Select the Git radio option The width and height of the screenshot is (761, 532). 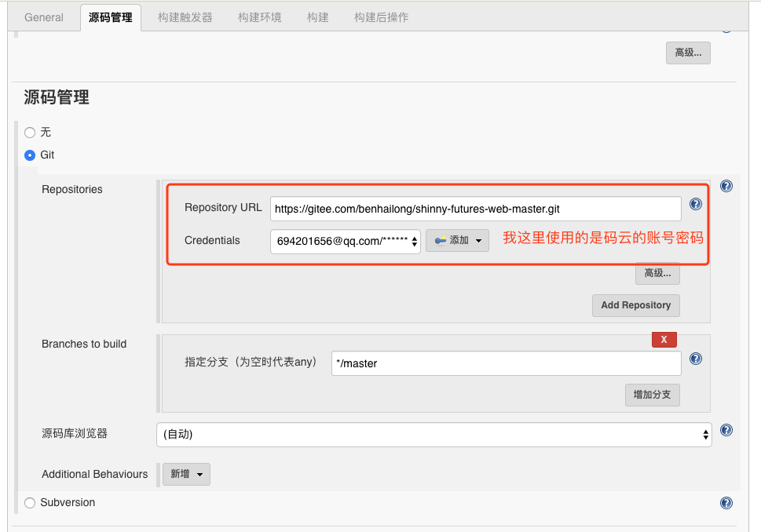tap(30, 155)
